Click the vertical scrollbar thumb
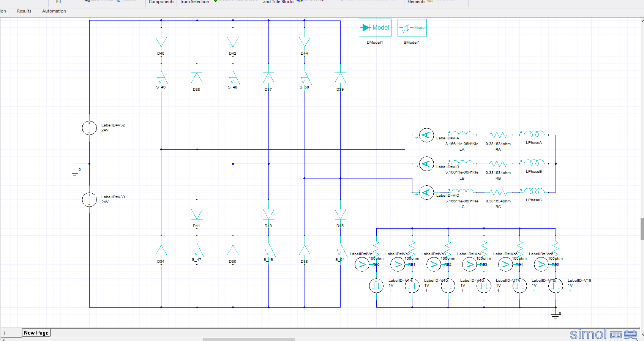The width and height of the screenshot is (644, 341). [x=642, y=229]
